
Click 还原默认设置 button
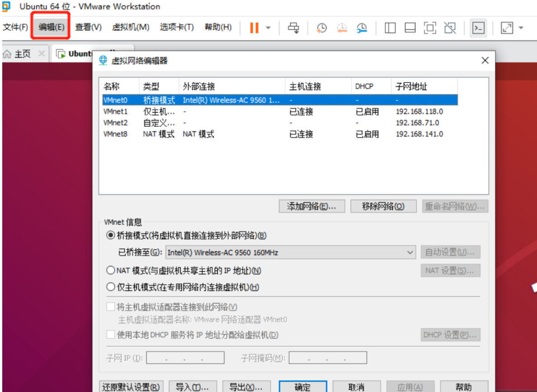[131, 387]
